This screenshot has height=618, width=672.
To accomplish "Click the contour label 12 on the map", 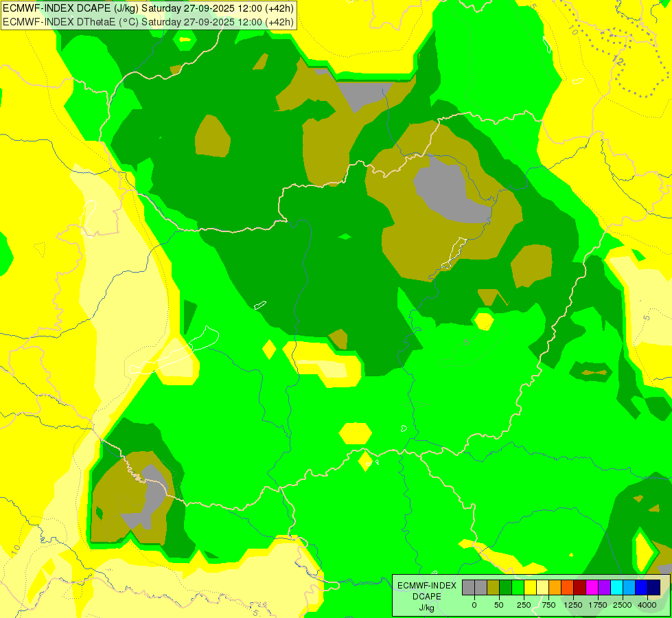I will pos(618,60).
